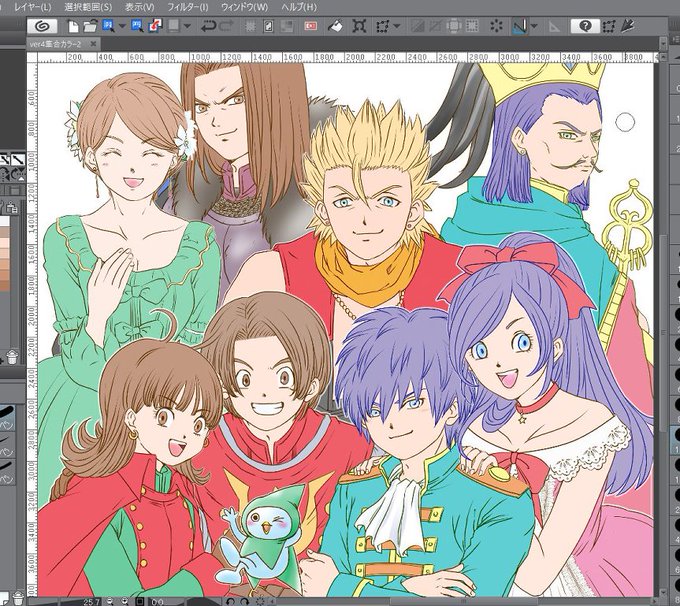Click the greyed-out square toolbar icon
Screen dimensions: 680x606
(x=173, y=26)
